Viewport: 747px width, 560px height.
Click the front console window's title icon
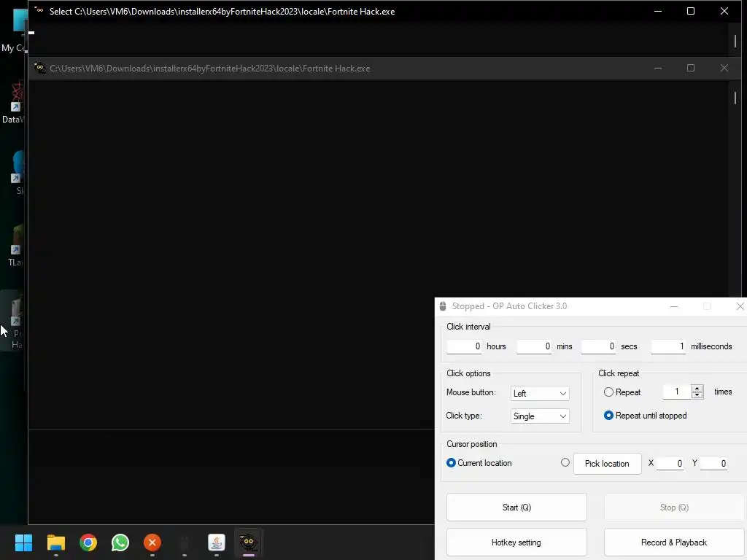click(x=39, y=10)
